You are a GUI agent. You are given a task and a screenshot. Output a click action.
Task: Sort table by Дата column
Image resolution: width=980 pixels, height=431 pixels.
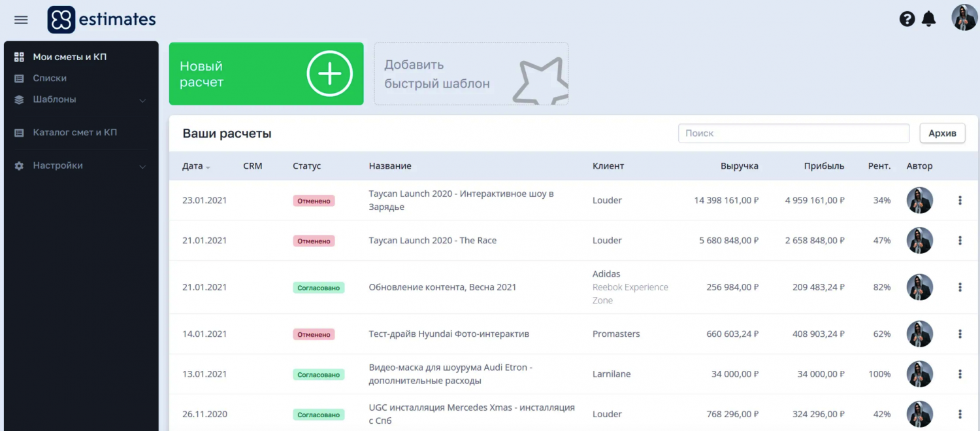tap(195, 166)
